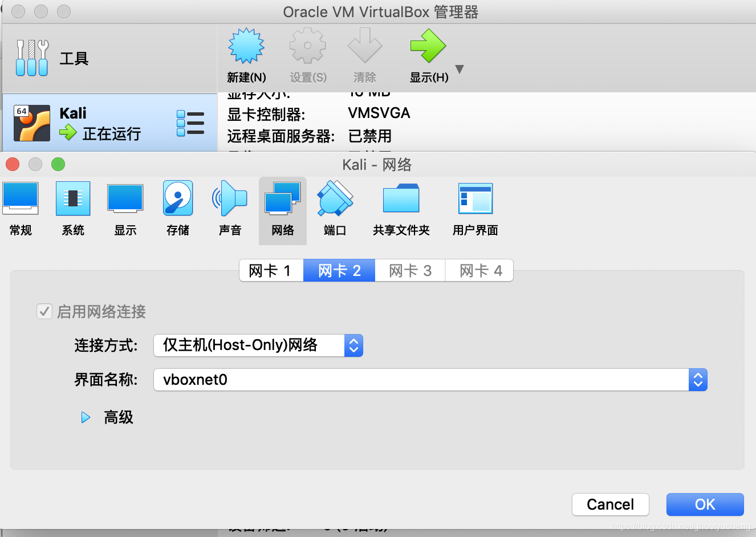The width and height of the screenshot is (756, 537).
Task: Open the 界面名称 vboxnet0 dropdown
Action: (x=430, y=380)
